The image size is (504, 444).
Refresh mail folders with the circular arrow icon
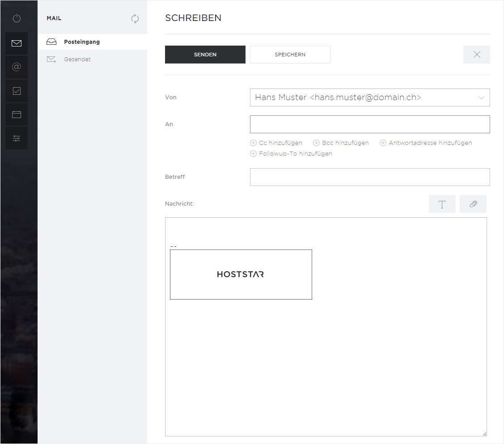click(135, 19)
